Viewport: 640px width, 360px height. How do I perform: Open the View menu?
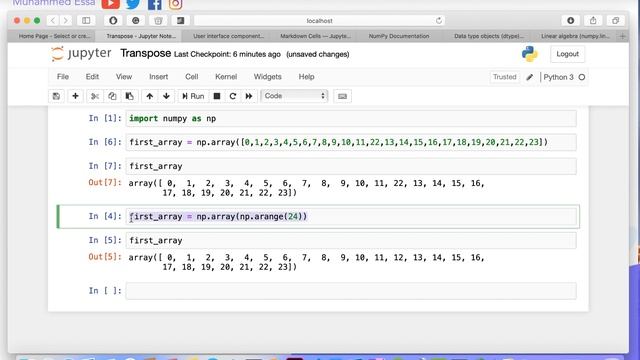[x=124, y=77]
